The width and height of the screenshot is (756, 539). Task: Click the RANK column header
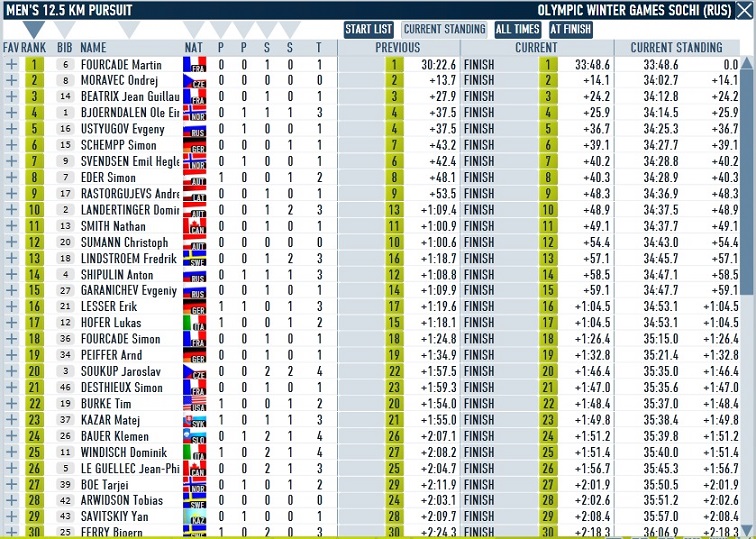[34, 47]
